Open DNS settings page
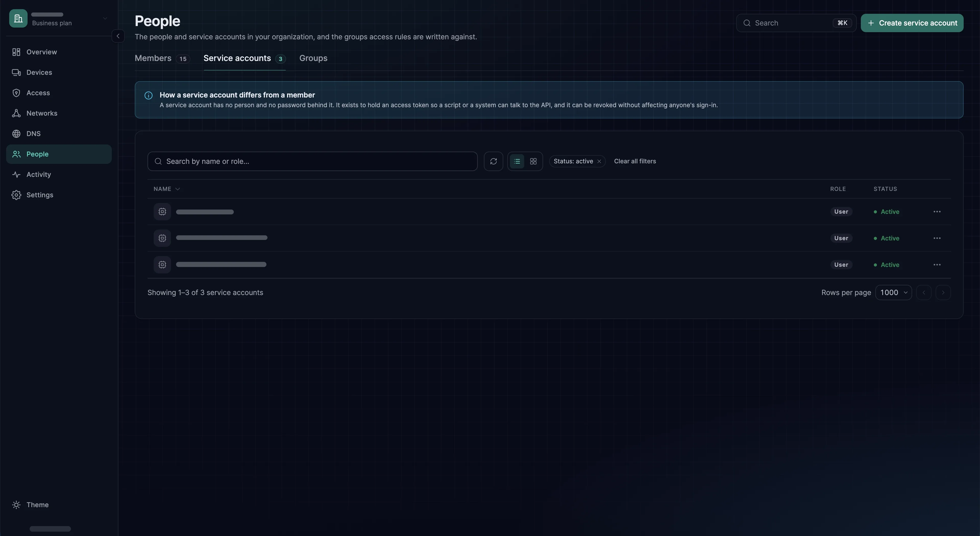Viewport: 980px width, 536px height. 59,133
